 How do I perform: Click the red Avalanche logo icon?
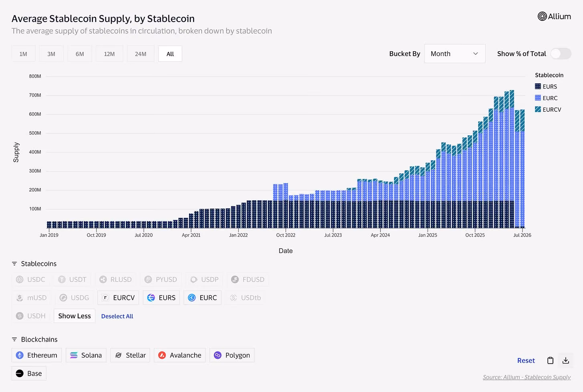162,355
